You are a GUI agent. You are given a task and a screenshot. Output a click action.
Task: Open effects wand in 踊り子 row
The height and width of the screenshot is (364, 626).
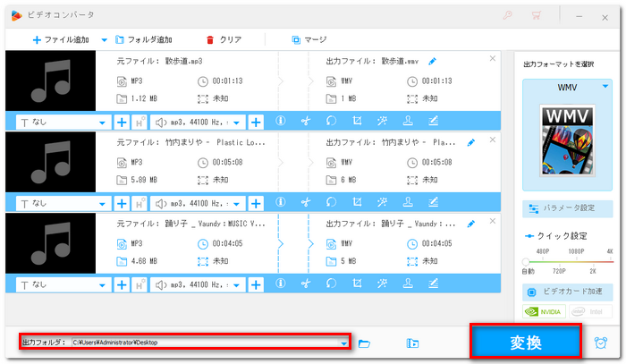click(382, 284)
